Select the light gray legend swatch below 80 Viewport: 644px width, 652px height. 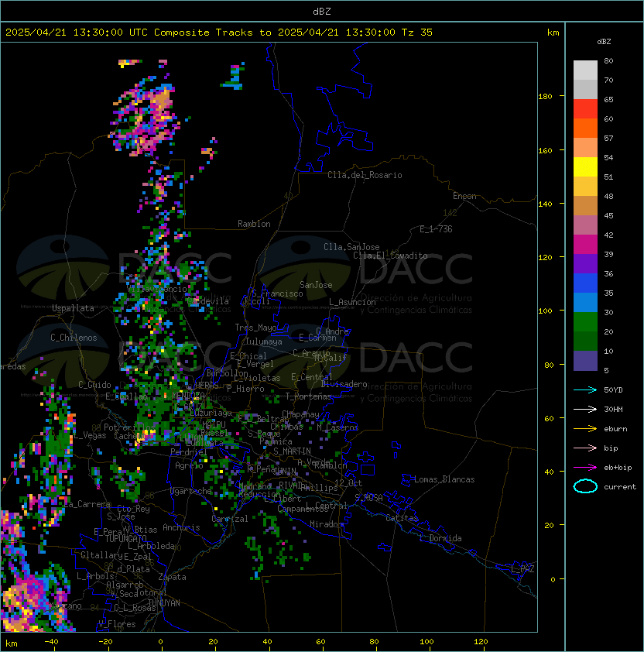(585, 70)
